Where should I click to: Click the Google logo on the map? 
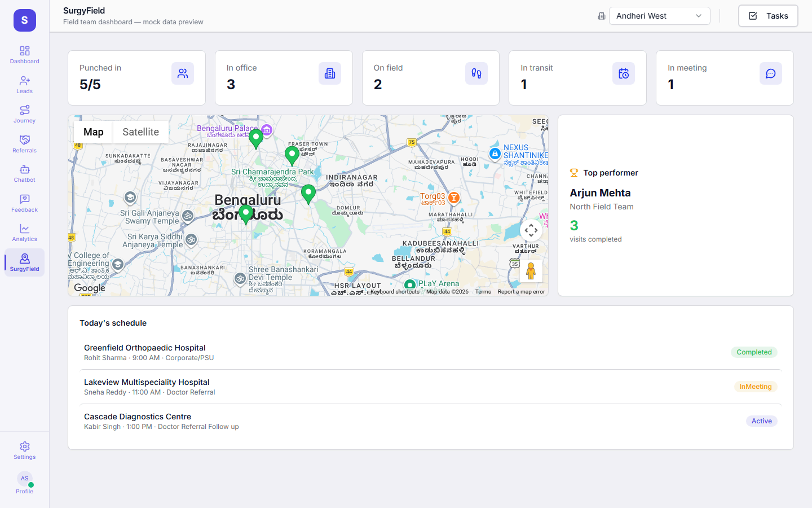[x=90, y=288]
